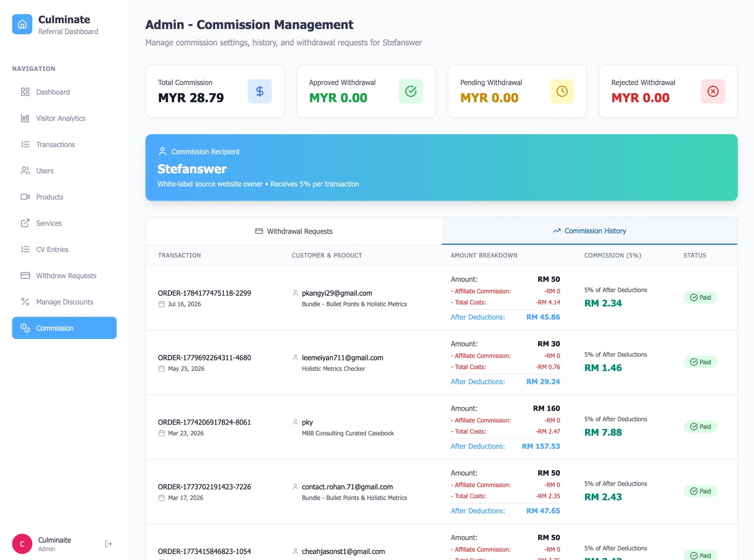
Task: Click the Manage Discounts percent icon
Action: [25, 302]
